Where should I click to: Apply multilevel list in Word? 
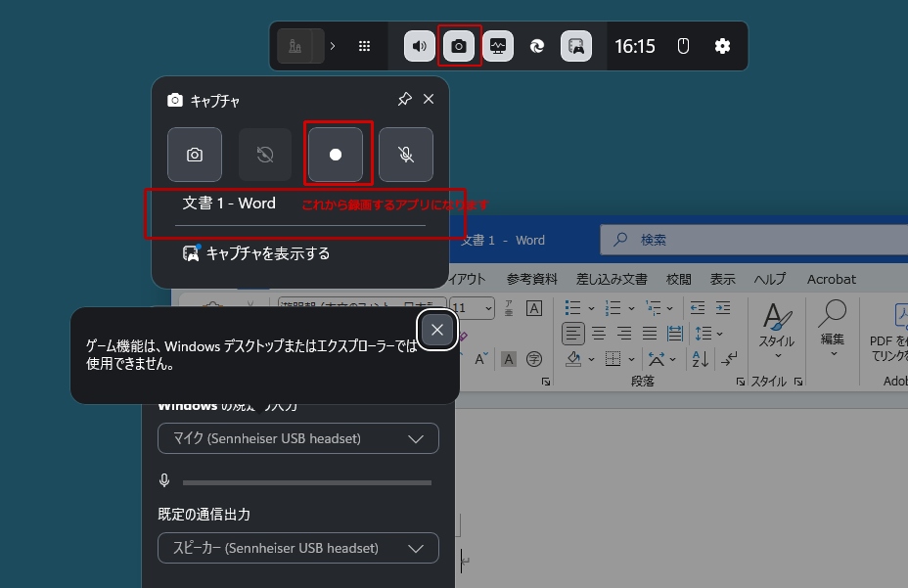coord(654,307)
